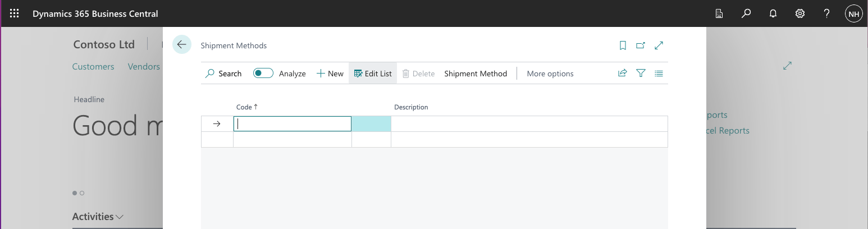
Task: Click New to add shipment method
Action: coord(330,74)
